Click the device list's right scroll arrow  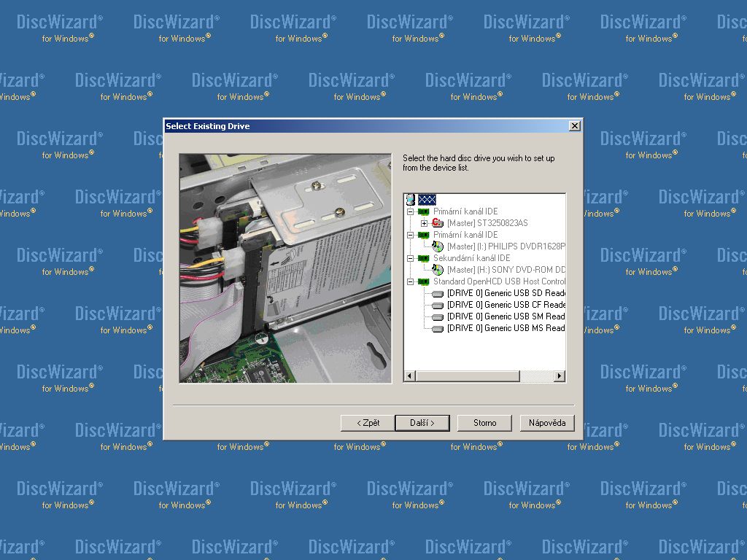click(560, 376)
